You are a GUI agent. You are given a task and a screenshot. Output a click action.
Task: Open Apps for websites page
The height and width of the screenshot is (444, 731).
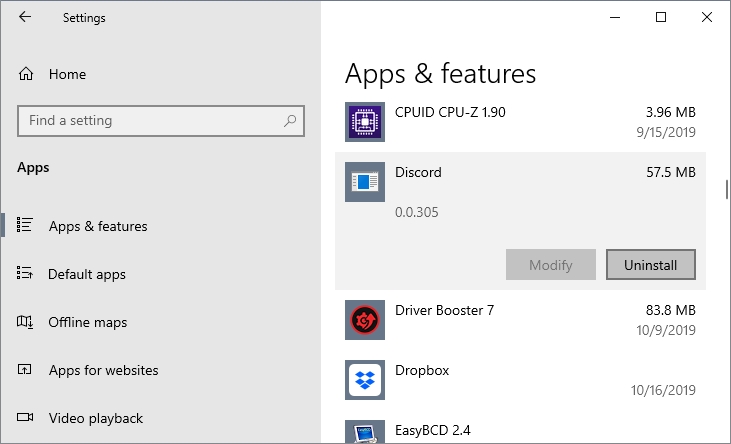[x=103, y=370]
